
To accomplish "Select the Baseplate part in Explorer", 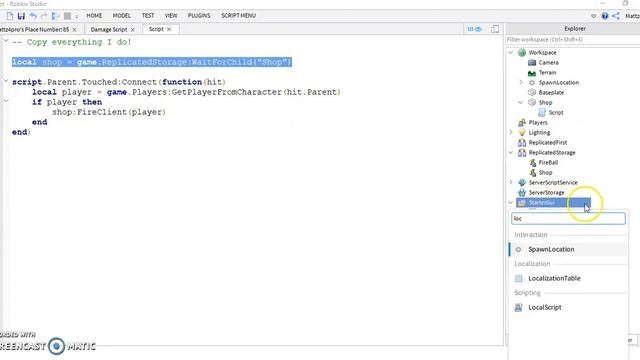I will tap(551, 93).
